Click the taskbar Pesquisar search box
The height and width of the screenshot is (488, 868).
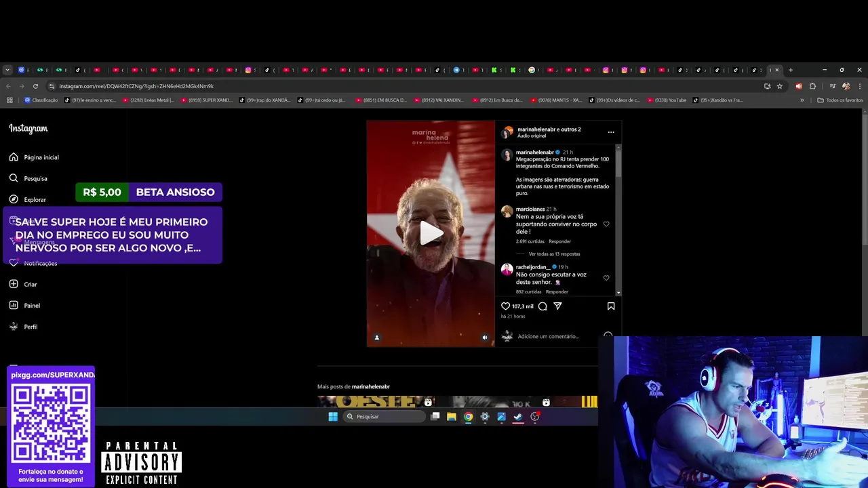383,416
